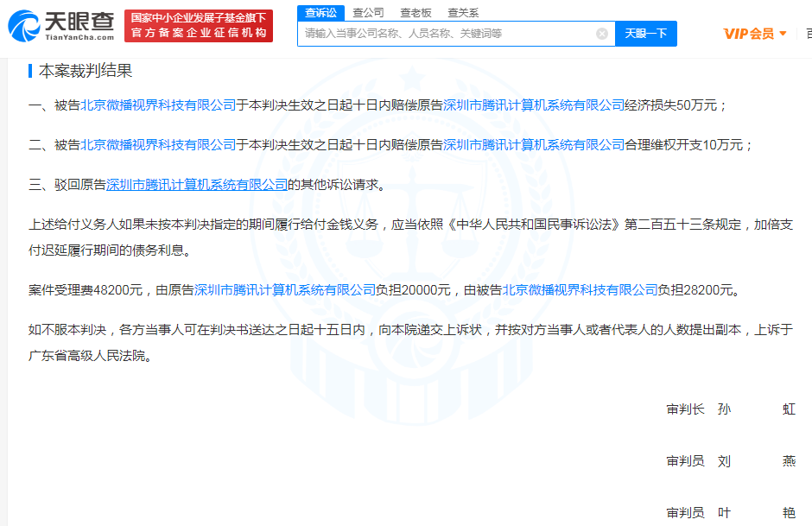Viewport: 812px width, 526px height.
Task: Click the text 经济损失50万元
Action: pos(670,105)
